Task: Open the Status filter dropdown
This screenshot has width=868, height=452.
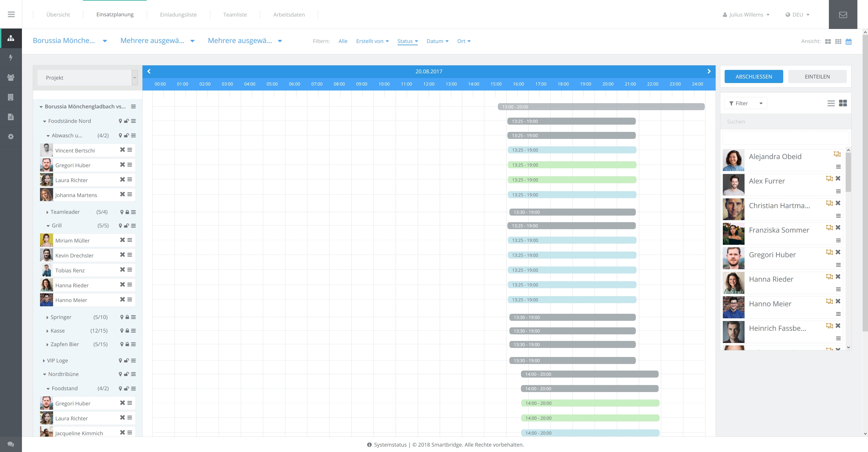Action: [x=407, y=41]
